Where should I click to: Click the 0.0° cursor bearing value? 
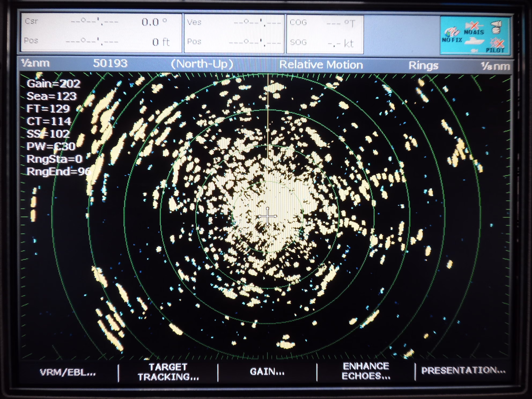click(154, 22)
